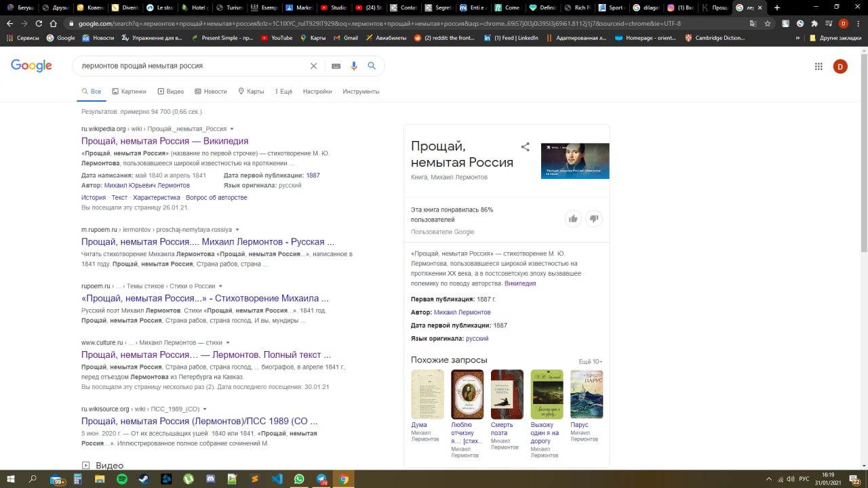The height and width of the screenshot is (488, 868).
Task: Open the Lermontov portrait image in the panel
Action: (575, 161)
